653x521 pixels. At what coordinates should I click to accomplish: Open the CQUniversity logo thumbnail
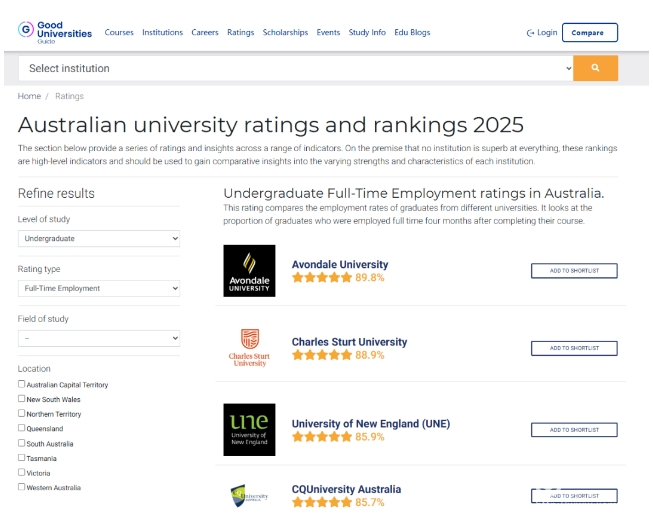tap(249, 496)
